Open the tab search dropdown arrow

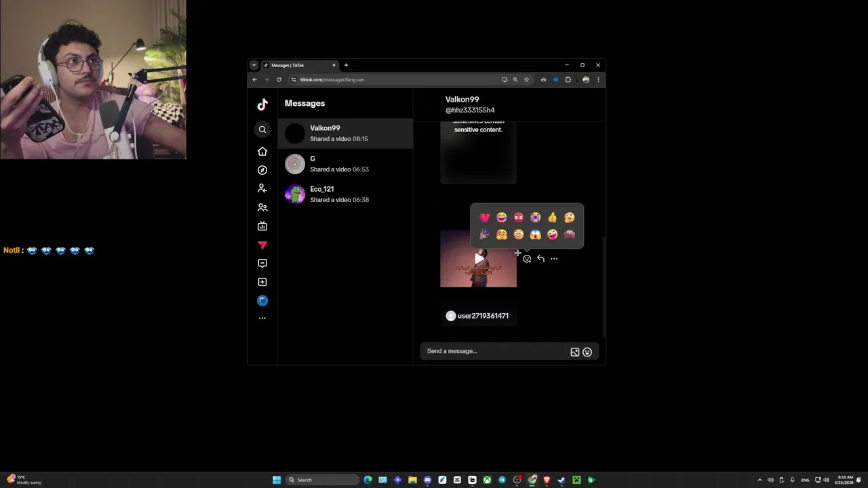[254, 65]
